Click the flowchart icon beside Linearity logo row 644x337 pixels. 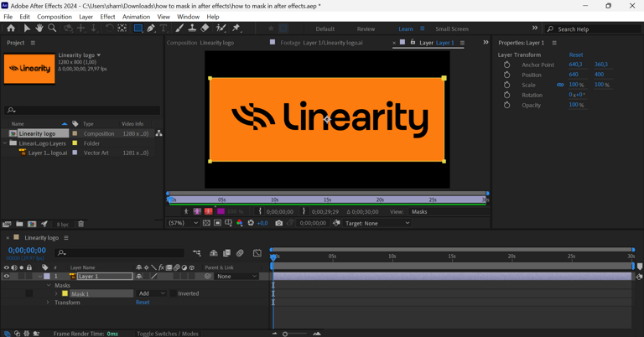[x=158, y=133]
